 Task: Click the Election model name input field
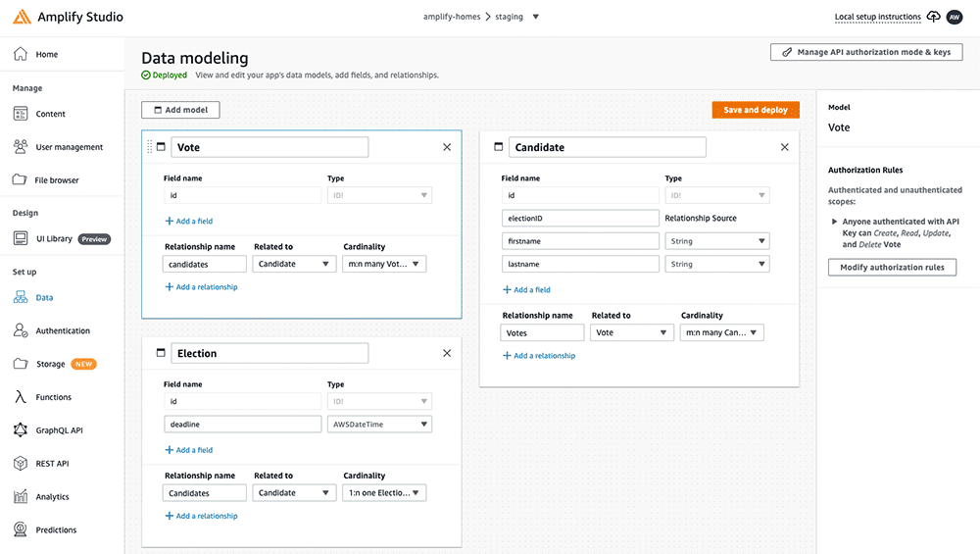269,353
